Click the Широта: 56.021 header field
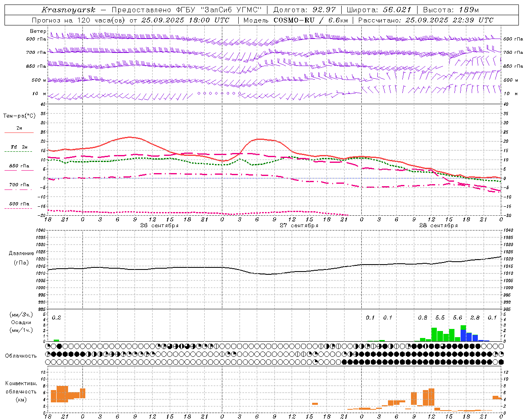 pyautogui.click(x=379, y=10)
